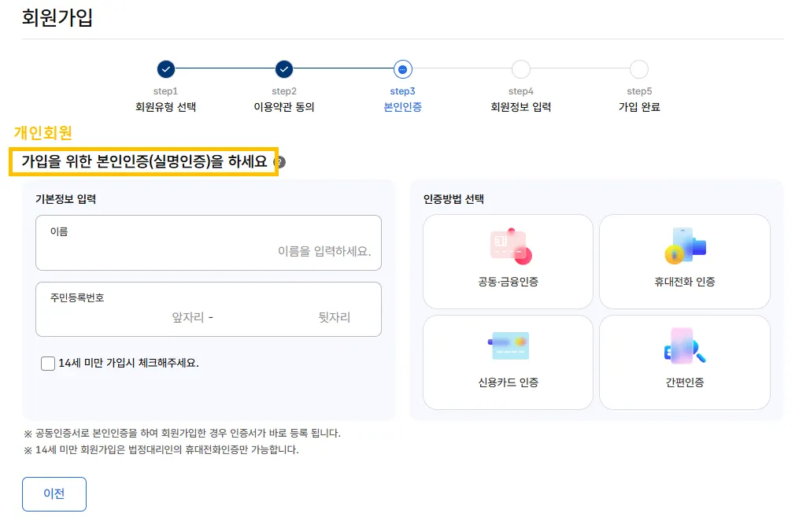Click the 이용약관 동의 step label

click(x=284, y=107)
